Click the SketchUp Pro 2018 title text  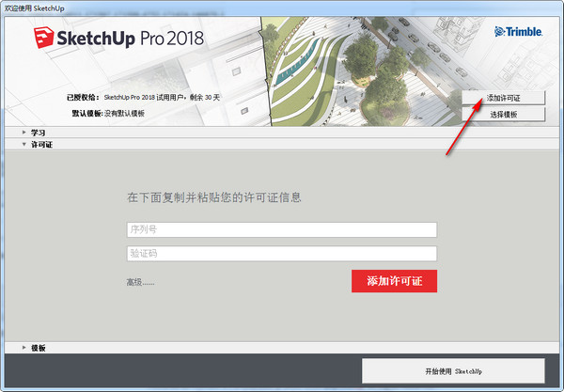pyautogui.click(x=131, y=39)
